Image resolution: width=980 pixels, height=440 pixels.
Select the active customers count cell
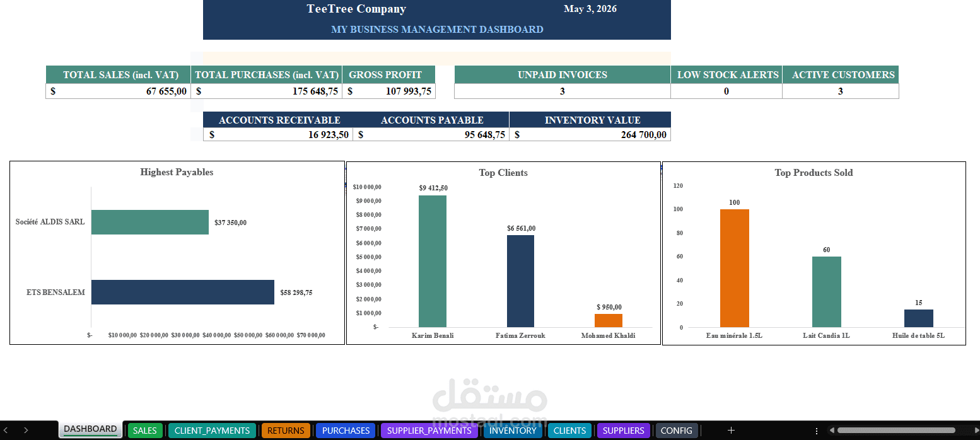[841, 91]
